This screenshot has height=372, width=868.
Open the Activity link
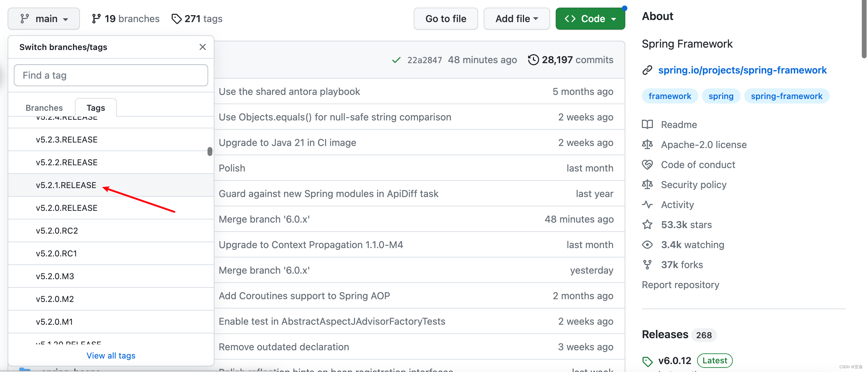(x=677, y=205)
